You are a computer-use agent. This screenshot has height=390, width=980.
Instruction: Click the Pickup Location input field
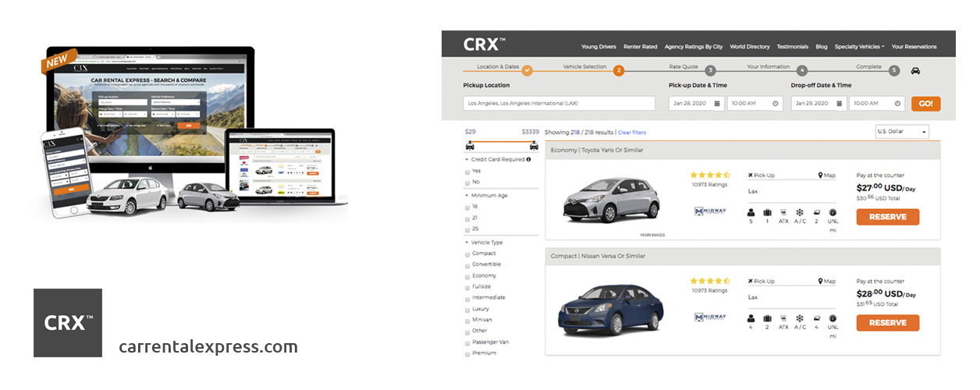point(559,103)
